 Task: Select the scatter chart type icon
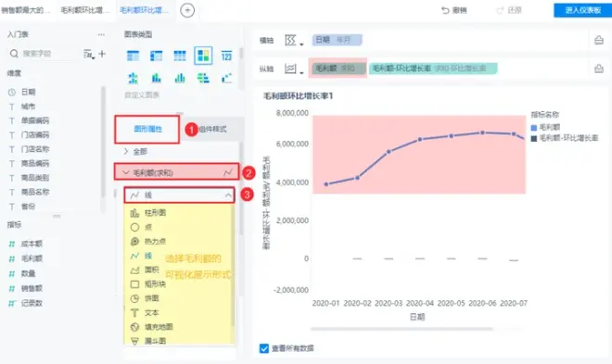tap(226, 78)
